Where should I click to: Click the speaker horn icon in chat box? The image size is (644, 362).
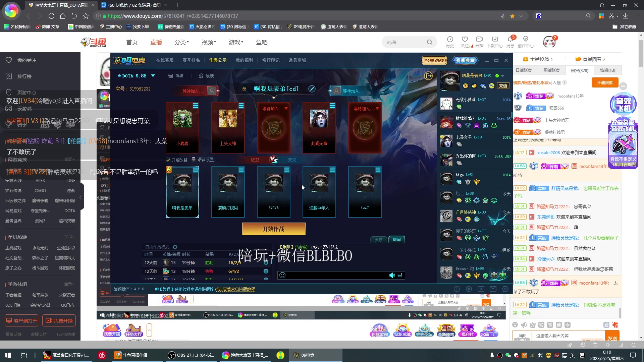pyautogui.click(x=392, y=275)
